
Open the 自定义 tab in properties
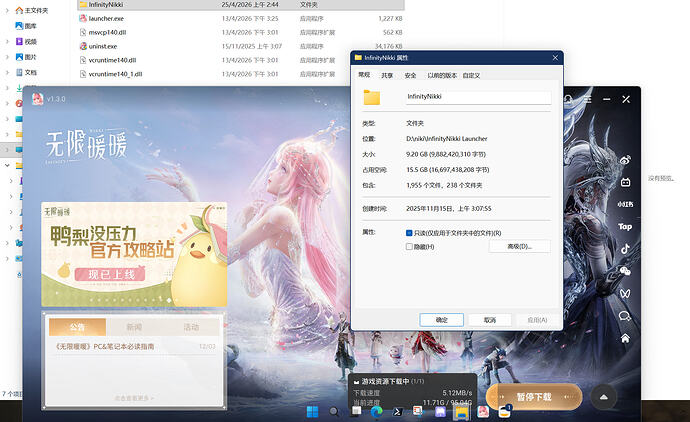point(471,75)
